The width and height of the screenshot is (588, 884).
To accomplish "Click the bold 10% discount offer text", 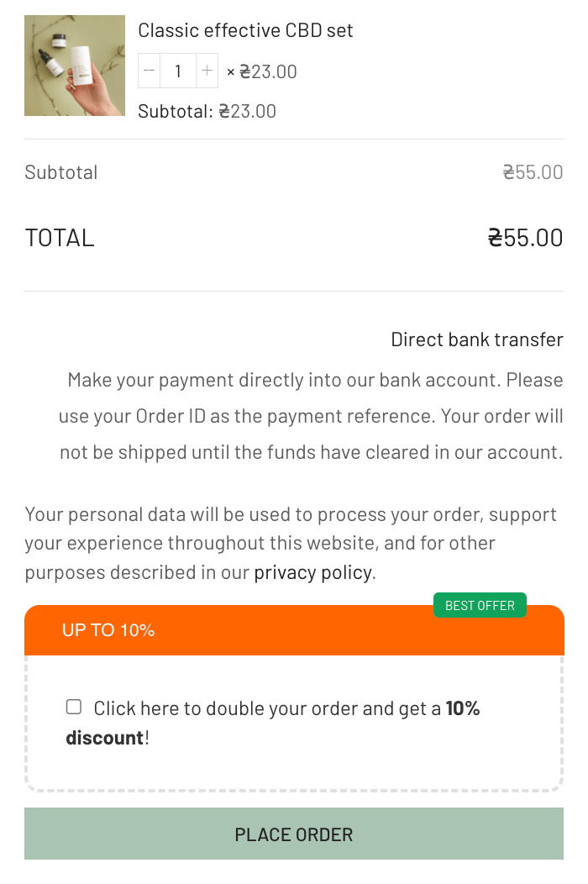I will coord(462,708).
